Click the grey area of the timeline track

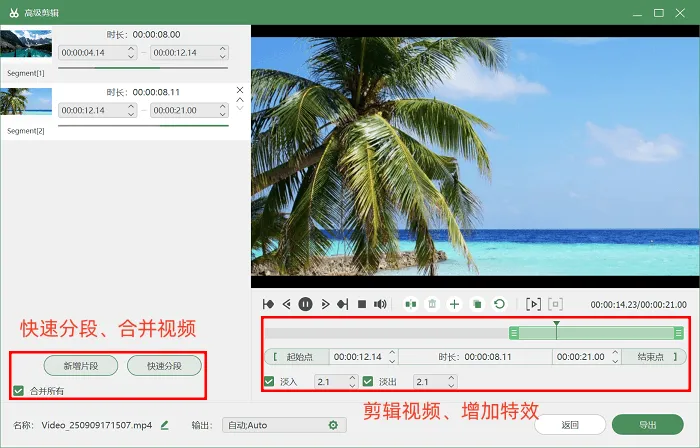(x=386, y=333)
